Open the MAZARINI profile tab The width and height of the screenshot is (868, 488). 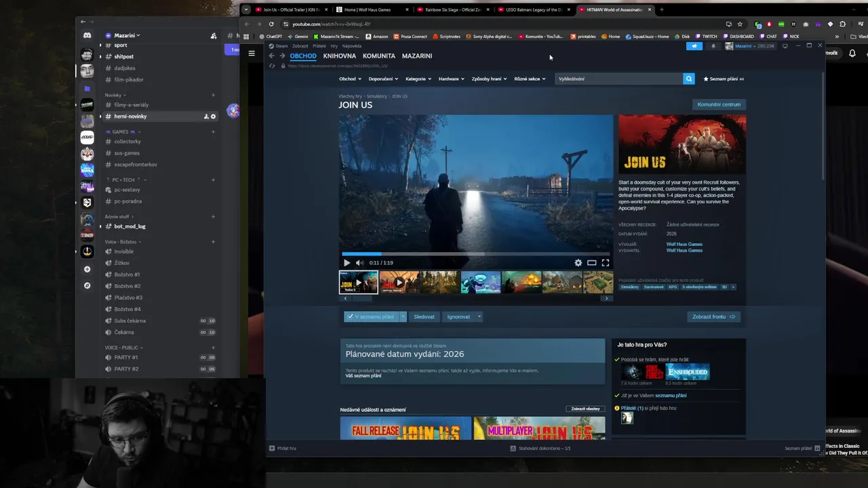pos(417,56)
